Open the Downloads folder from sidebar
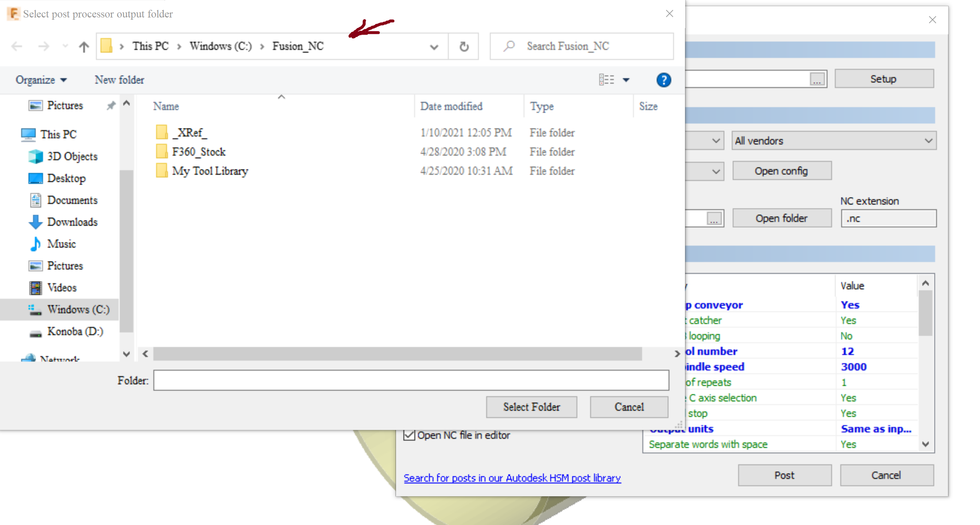 [73, 222]
